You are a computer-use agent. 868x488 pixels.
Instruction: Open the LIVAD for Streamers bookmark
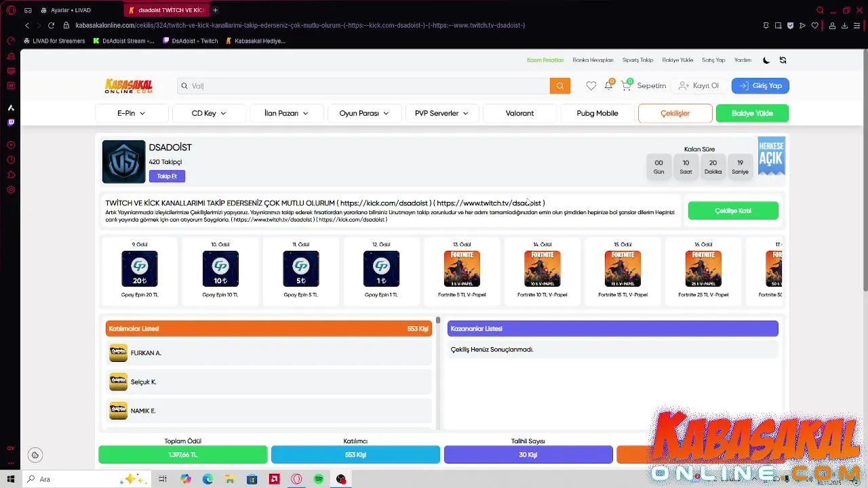pyautogui.click(x=54, y=41)
